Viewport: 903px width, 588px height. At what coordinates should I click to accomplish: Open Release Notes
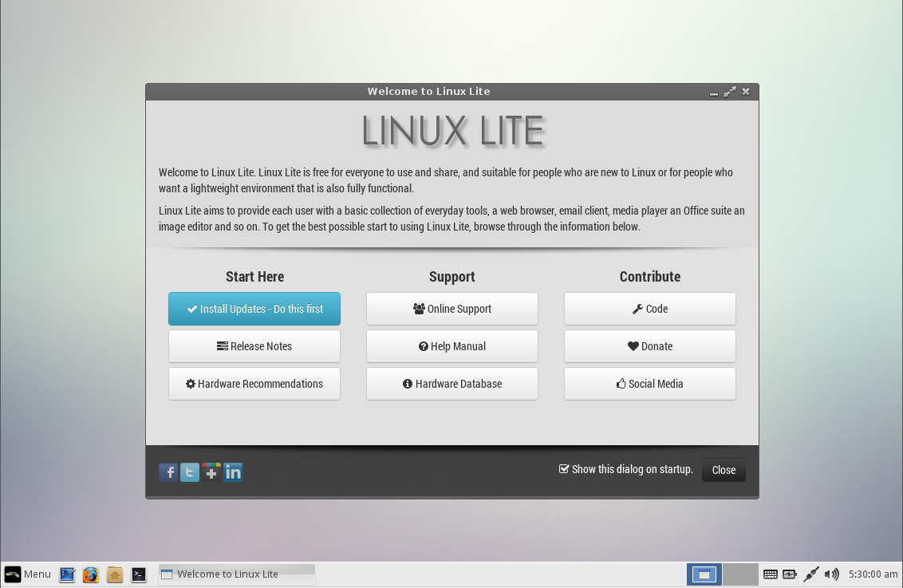tap(254, 346)
